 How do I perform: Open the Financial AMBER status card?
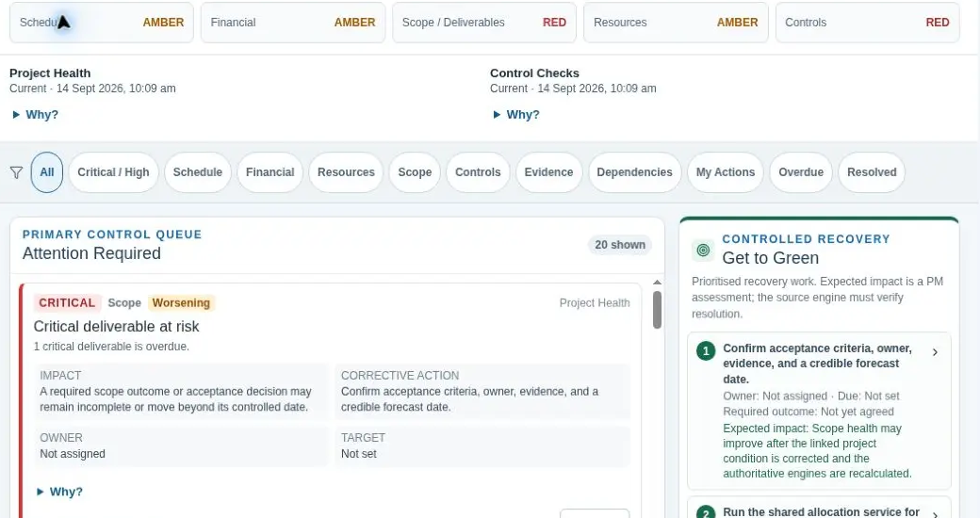click(x=293, y=23)
